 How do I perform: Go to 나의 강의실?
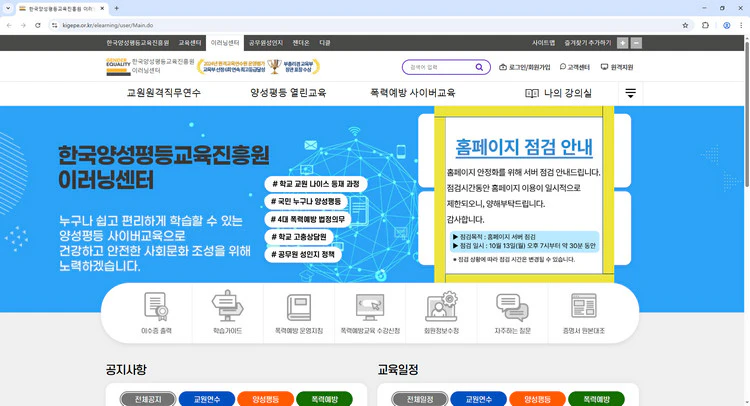tap(559, 93)
